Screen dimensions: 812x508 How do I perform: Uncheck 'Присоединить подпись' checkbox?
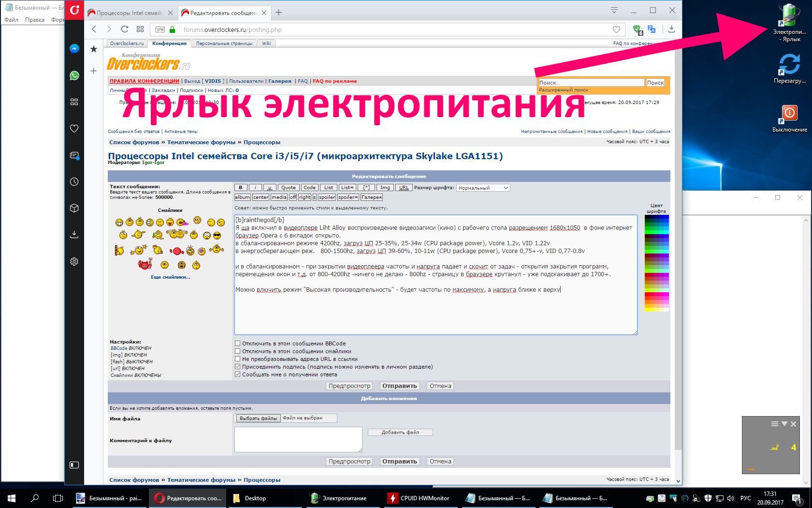click(x=237, y=367)
